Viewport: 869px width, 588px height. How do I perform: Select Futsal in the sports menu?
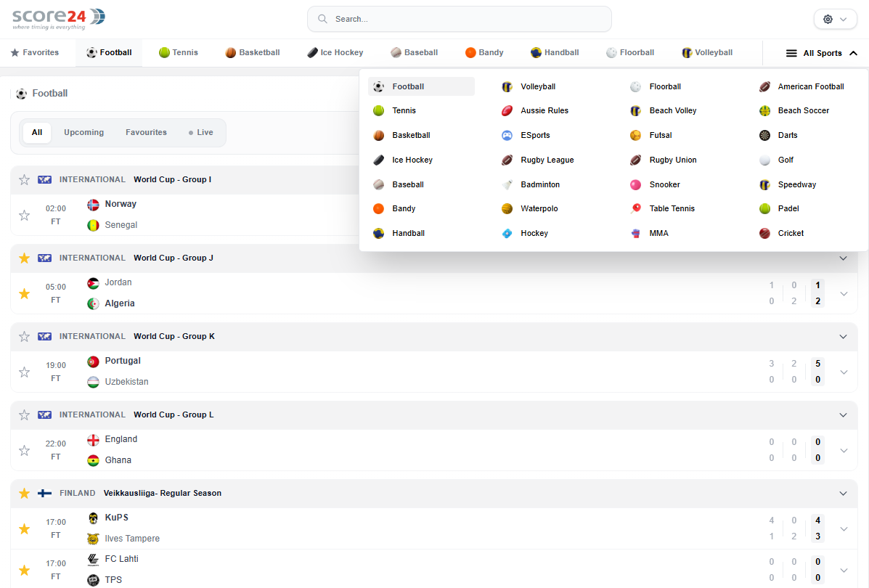pos(651,135)
